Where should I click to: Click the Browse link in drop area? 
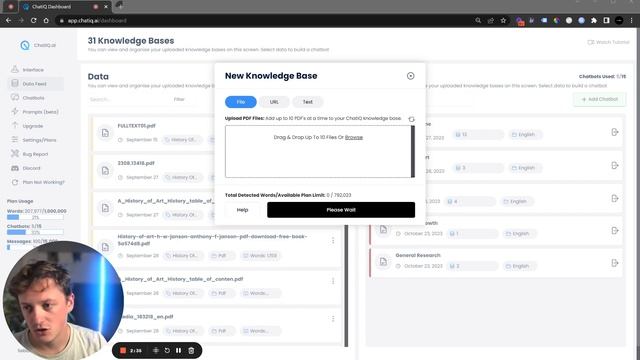(353, 137)
